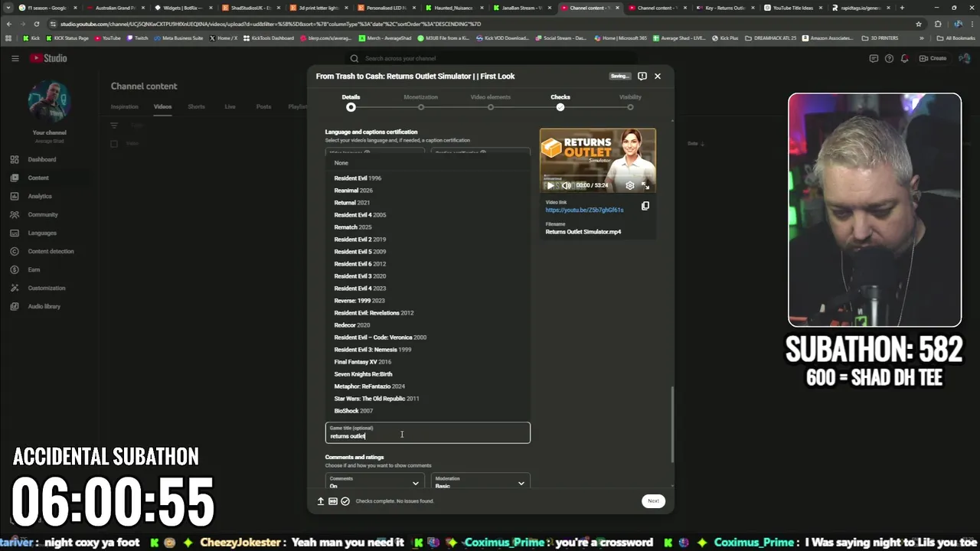Viewport: 980px width, 551px height.
Task: Choose Resident Evil 1996 suggestion
Action: pos(427,178)
